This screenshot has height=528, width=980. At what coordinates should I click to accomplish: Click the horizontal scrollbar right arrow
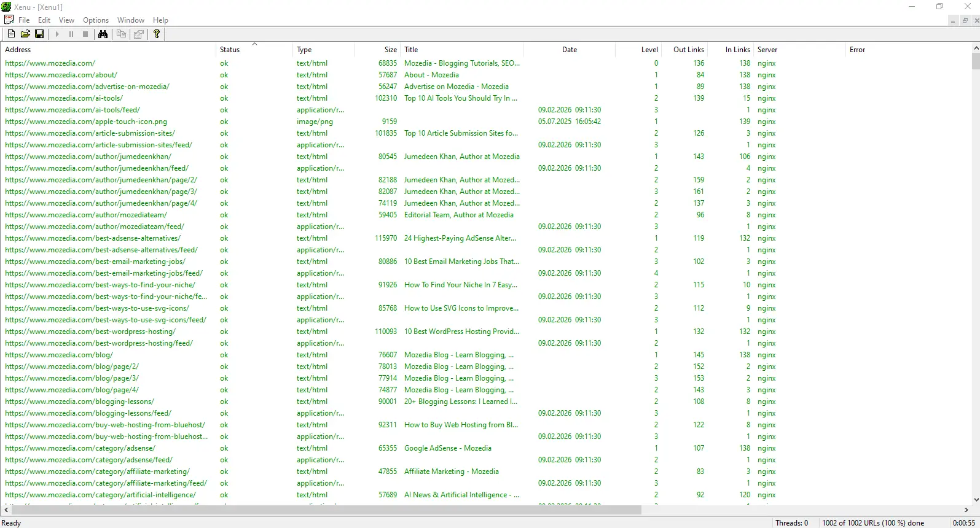coord(966,510)
